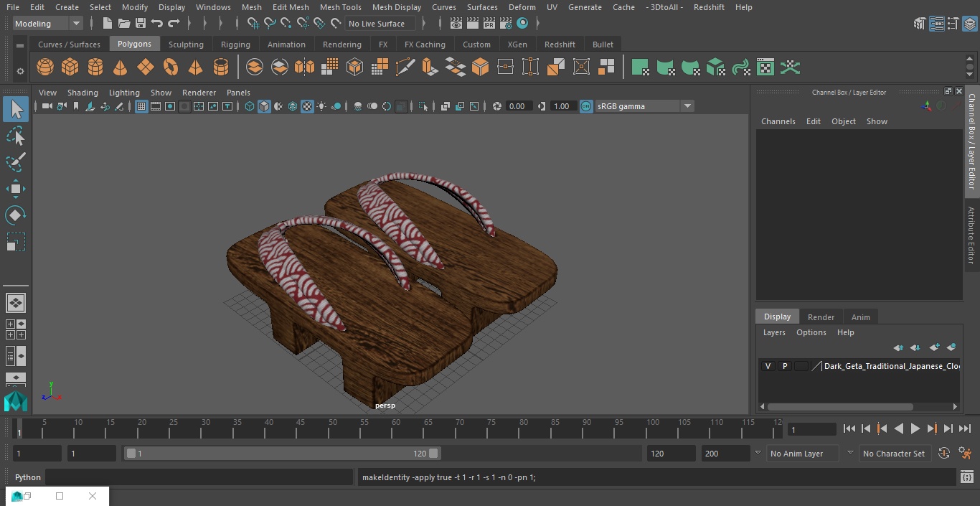980x506 pixels.
Task: Click the Undo arrow icon
Action: (157, 24)
